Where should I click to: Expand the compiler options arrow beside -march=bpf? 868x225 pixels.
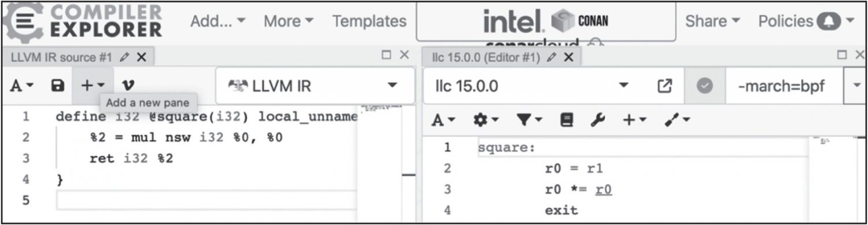click(x=856, y=86)
